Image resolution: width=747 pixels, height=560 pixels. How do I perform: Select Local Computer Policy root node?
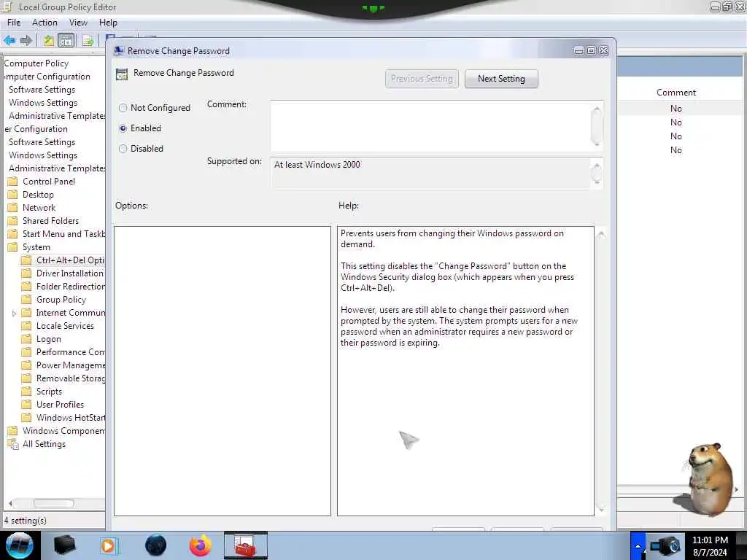point(36,63)
